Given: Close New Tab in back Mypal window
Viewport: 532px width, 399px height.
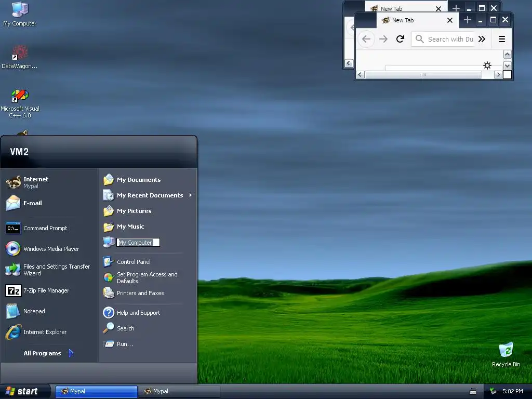Looking at the screenshot, I should (x=438, y=9).
